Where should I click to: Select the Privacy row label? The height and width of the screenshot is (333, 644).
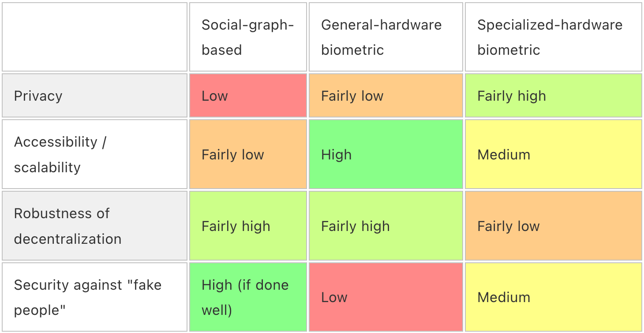[94, 96]
